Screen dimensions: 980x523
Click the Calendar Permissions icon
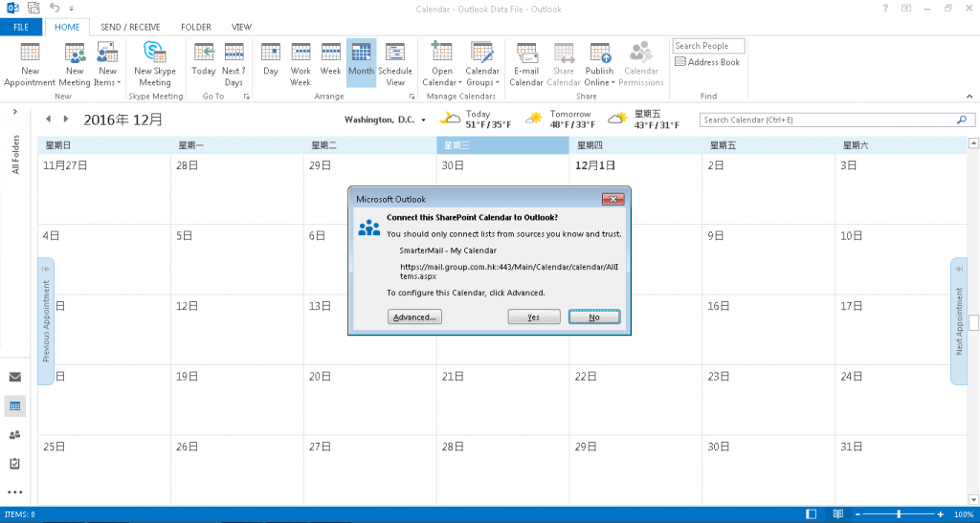point(641,65)
